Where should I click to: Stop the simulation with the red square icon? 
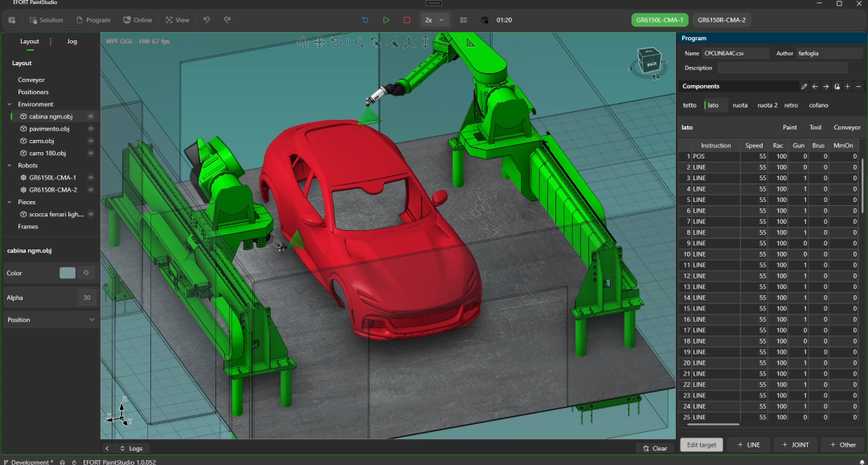click(407, 19)
